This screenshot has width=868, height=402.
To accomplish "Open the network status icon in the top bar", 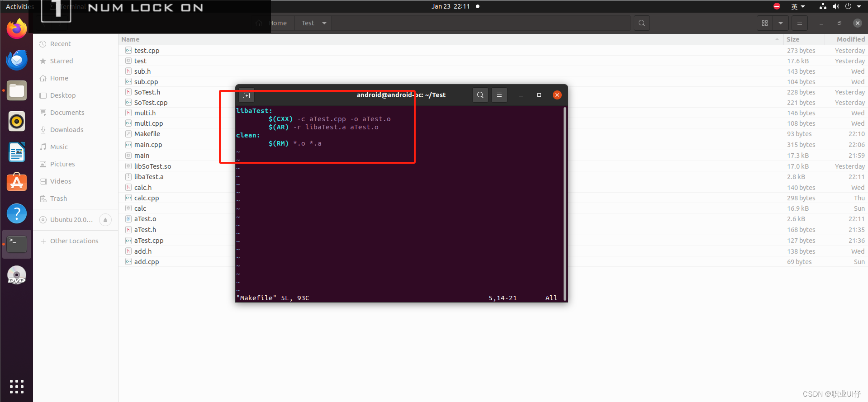I will (x=823, y=6).
